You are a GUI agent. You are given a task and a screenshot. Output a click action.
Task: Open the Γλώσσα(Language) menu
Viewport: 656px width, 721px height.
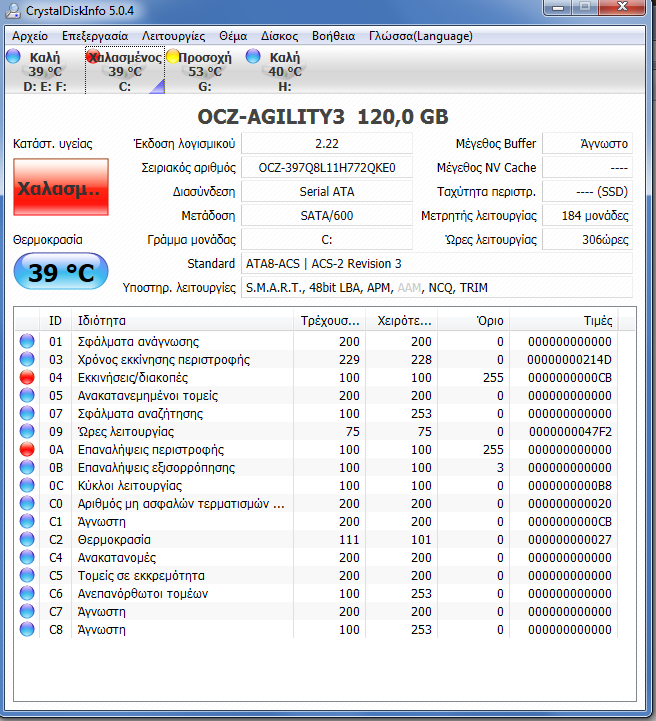(x=421, y=36)
